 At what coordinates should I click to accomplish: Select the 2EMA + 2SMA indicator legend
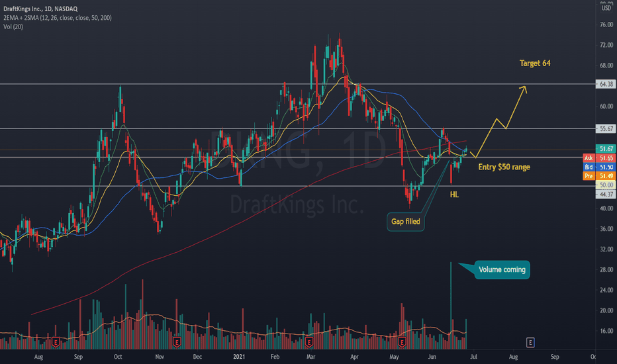pyautogui.click(x=58, y=18)
